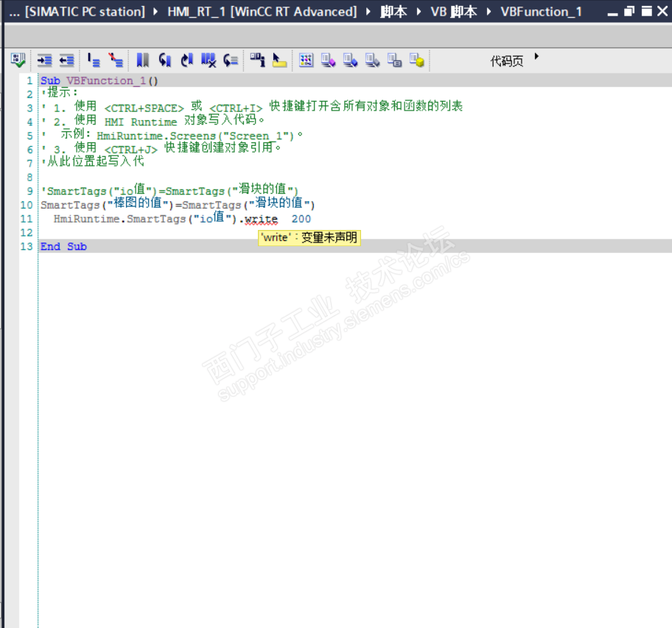Click the comment selected lines icon
The image size is (672, 628).
point(94,60)
